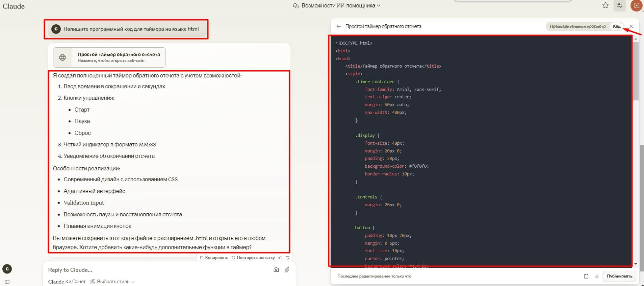Click the Публиковать button
The height and width of the screenshot is (286, 644).
coord(620,276)
